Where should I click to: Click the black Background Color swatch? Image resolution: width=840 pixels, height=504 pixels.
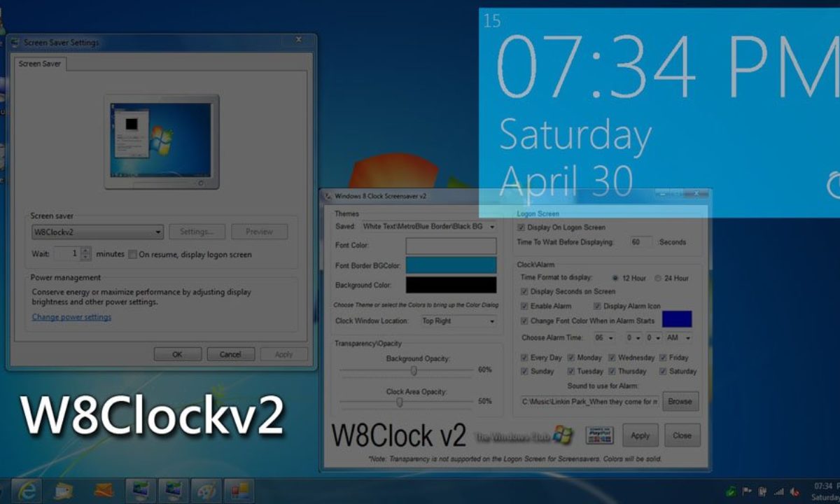(451, 285)
